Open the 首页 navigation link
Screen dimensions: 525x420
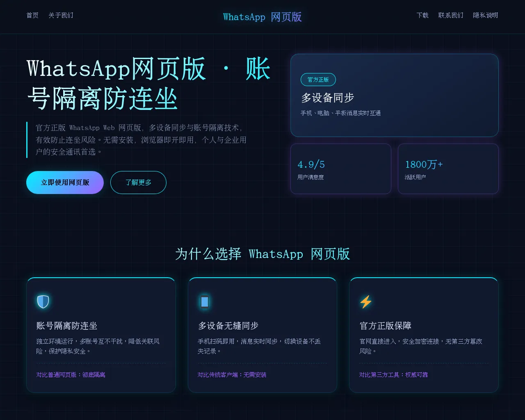pyautogui.click(x=32, y=15)
